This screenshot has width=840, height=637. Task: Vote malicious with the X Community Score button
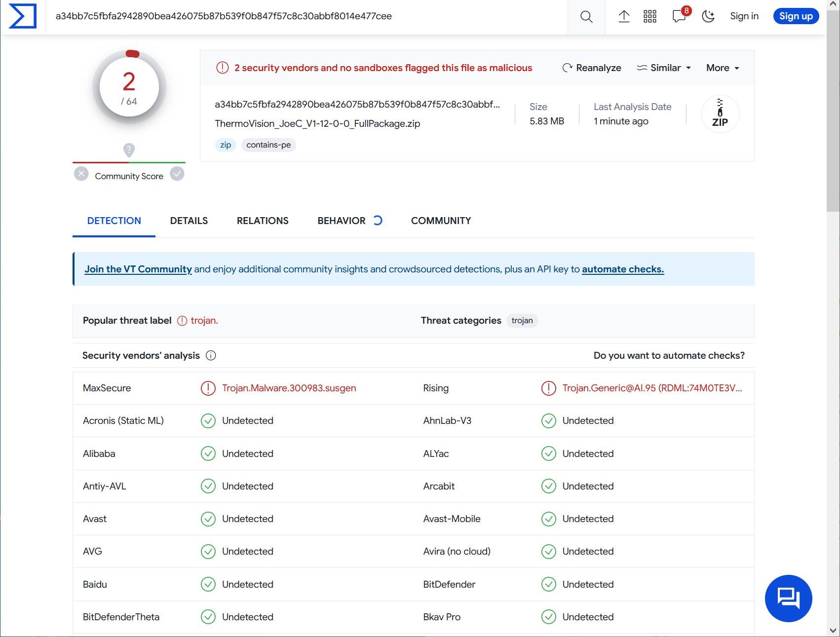(81, 174)
